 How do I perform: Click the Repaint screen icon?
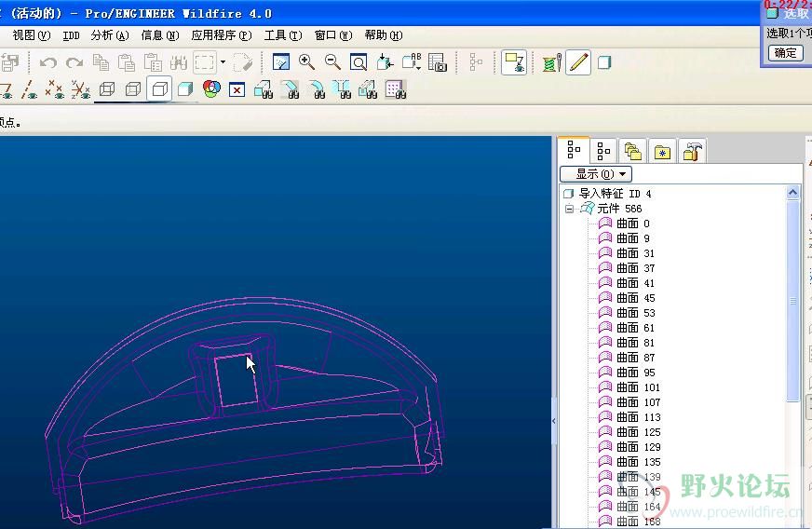click(280, 62)
